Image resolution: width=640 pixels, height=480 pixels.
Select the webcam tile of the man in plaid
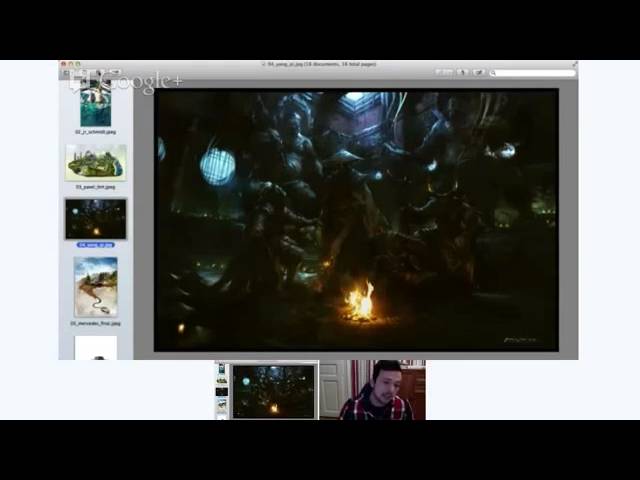tap(372, 390)
